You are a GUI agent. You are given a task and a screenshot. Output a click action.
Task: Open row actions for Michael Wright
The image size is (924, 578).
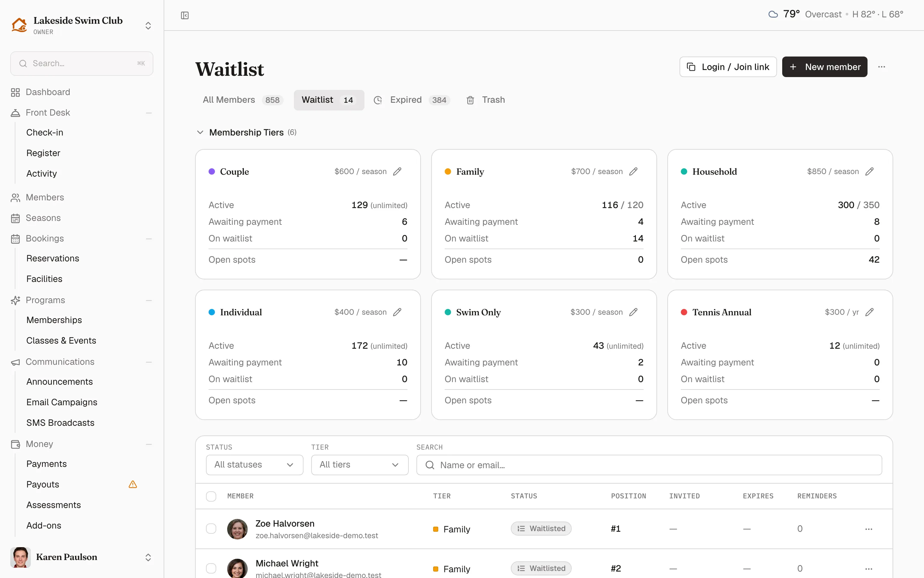(868, 569)
